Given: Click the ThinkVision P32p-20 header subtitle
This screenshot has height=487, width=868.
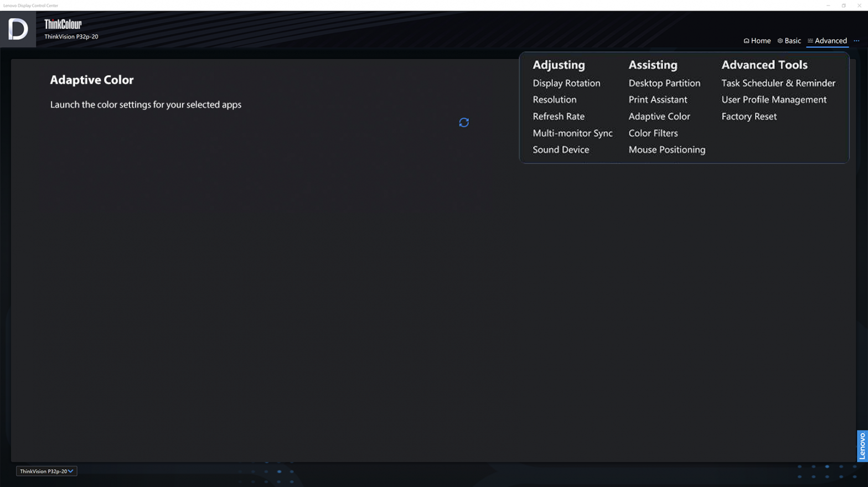Looking at the screenshot, I should coord(71,37).
